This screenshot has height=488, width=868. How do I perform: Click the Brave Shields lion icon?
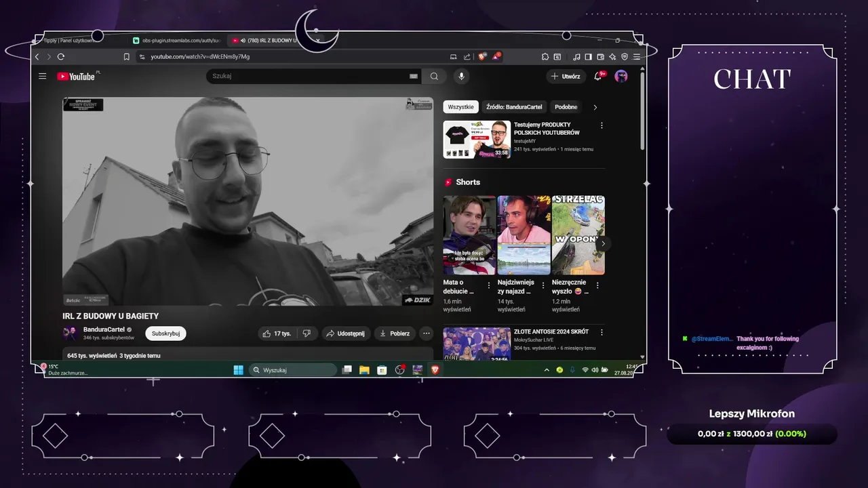pos(482,57)
